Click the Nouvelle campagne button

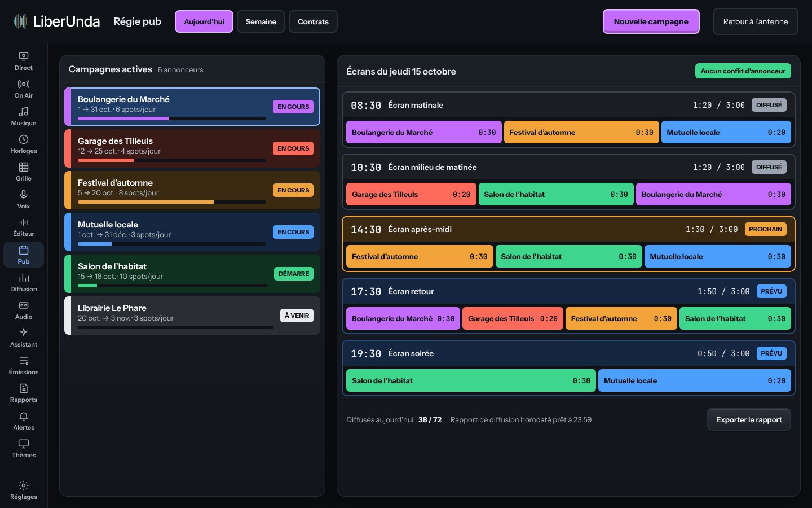tap(651, 21)
